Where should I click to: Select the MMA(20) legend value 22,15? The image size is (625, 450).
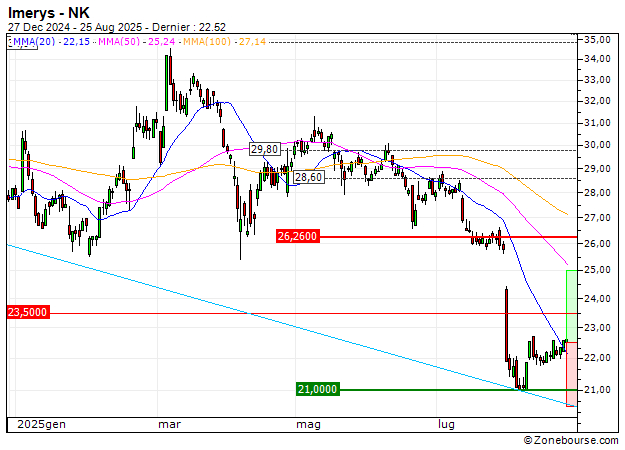pyautogui.click(x=77, y=41)
